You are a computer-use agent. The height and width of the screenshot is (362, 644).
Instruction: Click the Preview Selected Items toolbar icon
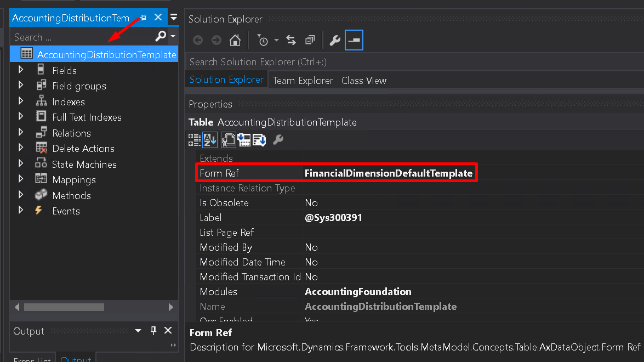[310, 39]
